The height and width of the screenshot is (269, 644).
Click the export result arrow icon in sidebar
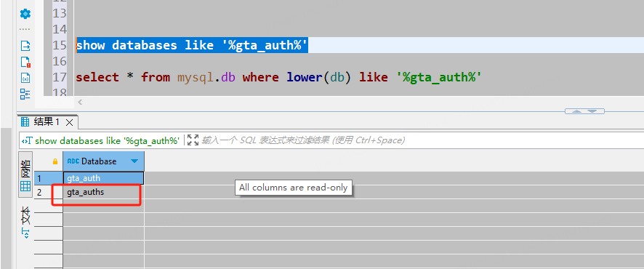25,45
